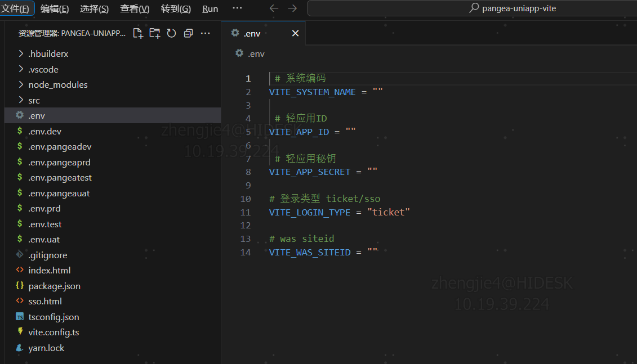Go forward with the right arrow
637x364 pixels.
292,8
